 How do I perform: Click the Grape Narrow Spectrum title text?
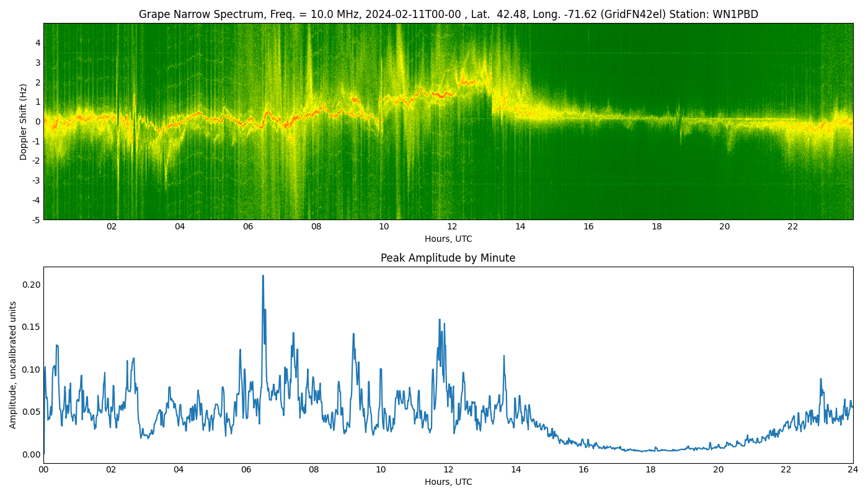click(x=448, y=14)
